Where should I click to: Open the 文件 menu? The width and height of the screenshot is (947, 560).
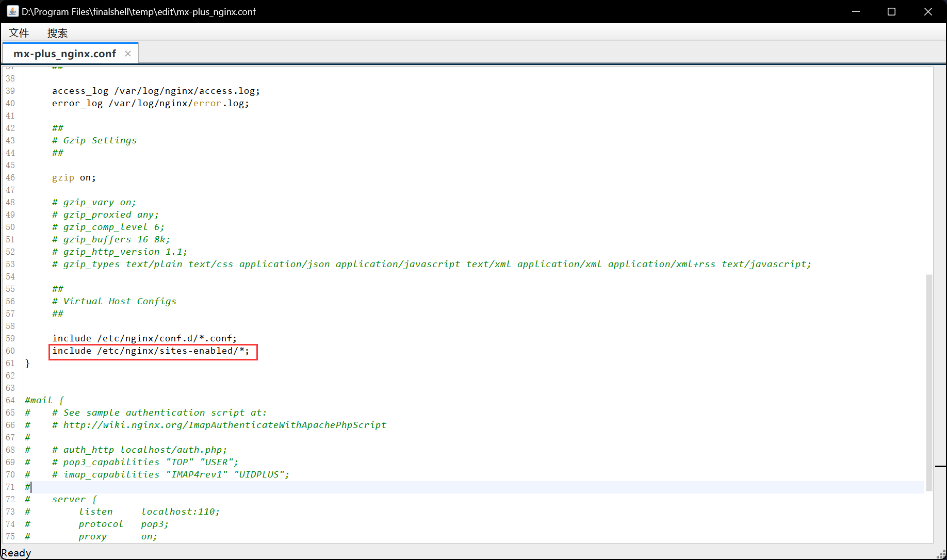coord(19,33)
